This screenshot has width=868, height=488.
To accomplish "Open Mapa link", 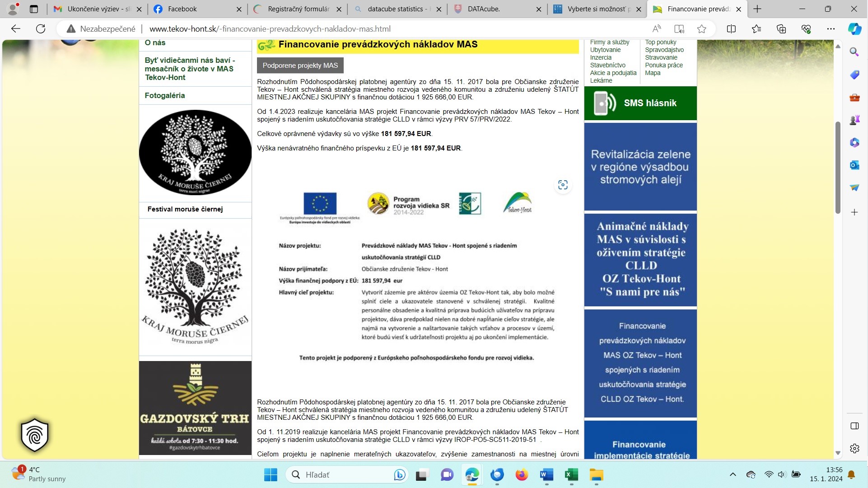I will [x=653, y=73].
